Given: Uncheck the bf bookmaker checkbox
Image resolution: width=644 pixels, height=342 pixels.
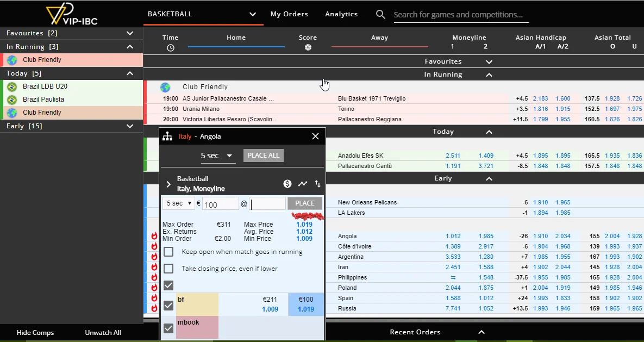Looking at the screenshot, I should [x=168, y=305].
